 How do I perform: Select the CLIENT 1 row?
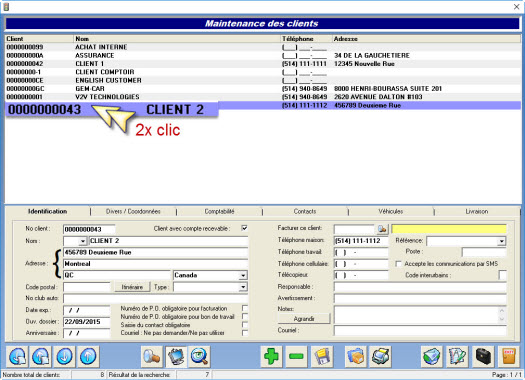coord(263,64)
